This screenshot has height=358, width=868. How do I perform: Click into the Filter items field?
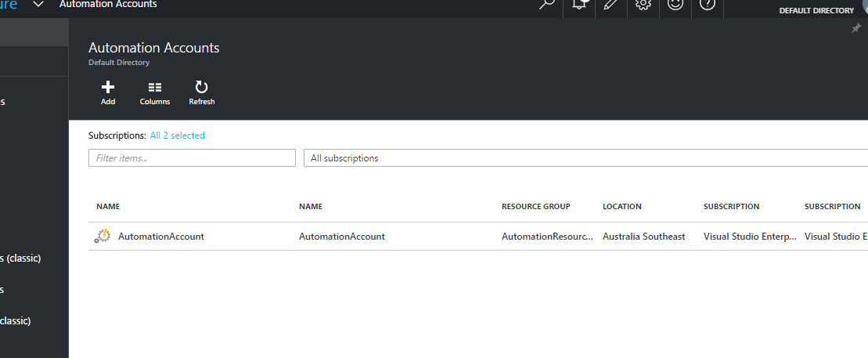click(192, 158)
